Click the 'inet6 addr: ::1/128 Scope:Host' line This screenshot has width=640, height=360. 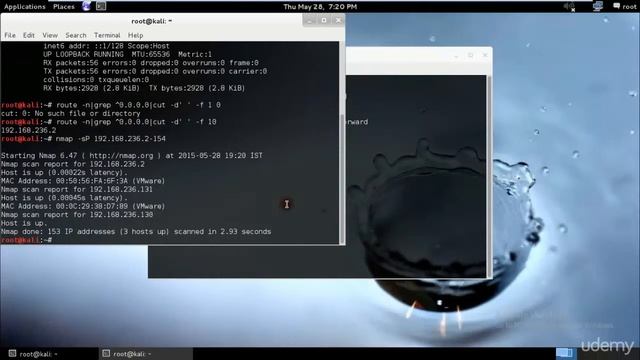click(106, 46)
